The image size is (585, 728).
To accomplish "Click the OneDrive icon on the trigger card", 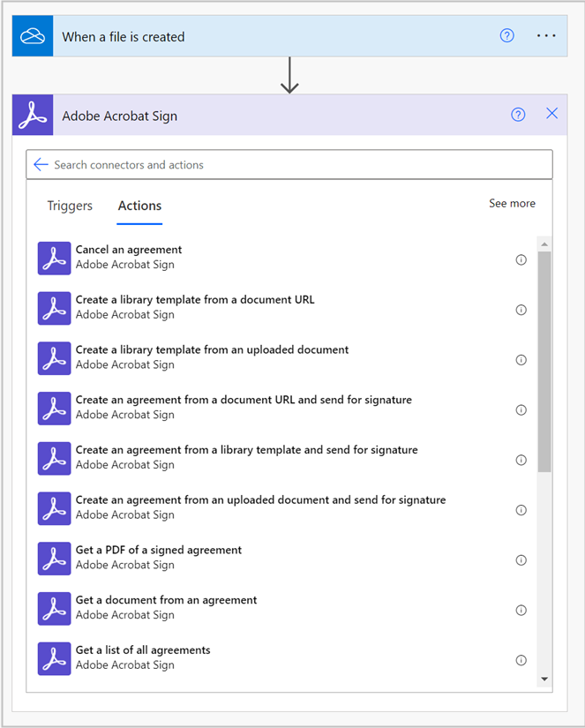I will pyautogui.click(x=33, y=36).
